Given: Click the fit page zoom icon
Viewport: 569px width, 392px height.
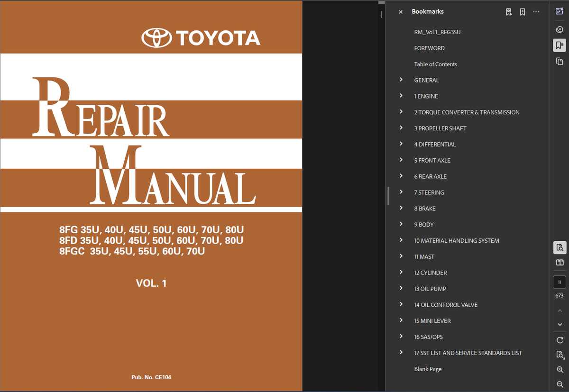Looking at the screenshot, I should 560,355.
